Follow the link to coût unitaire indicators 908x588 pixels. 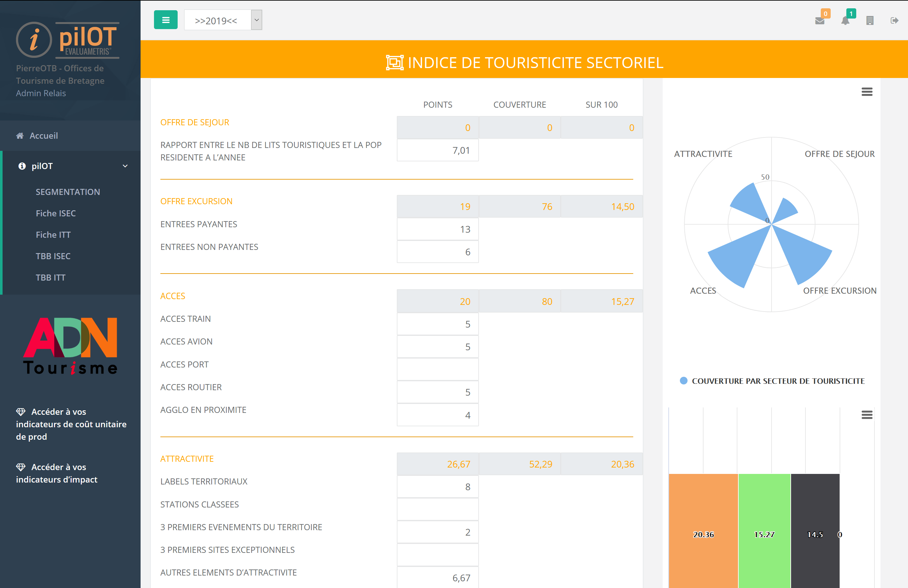(x=71, y=424)
